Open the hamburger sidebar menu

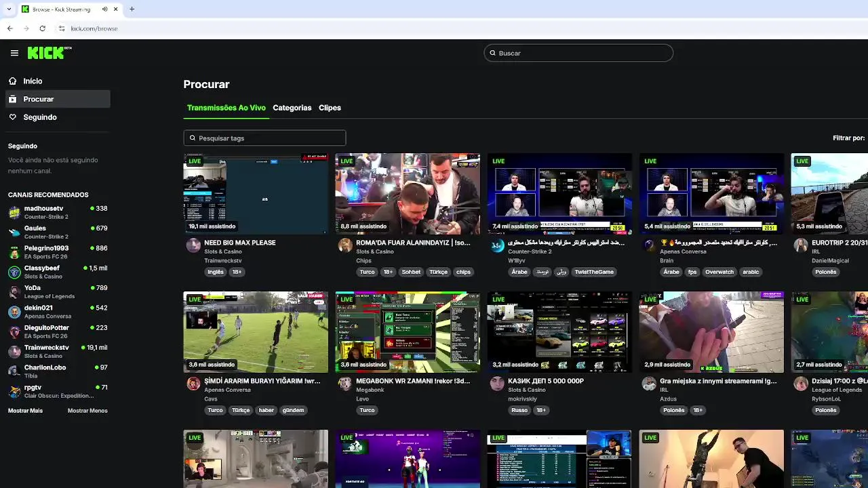tap(14, 53)
